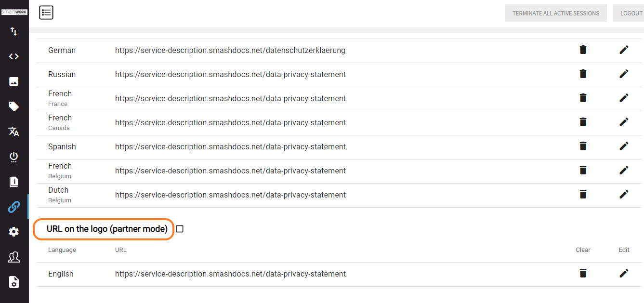Open the gear settings sidebar icon
The height and width of the screenshot is (303, 644).
coord(14,232)
